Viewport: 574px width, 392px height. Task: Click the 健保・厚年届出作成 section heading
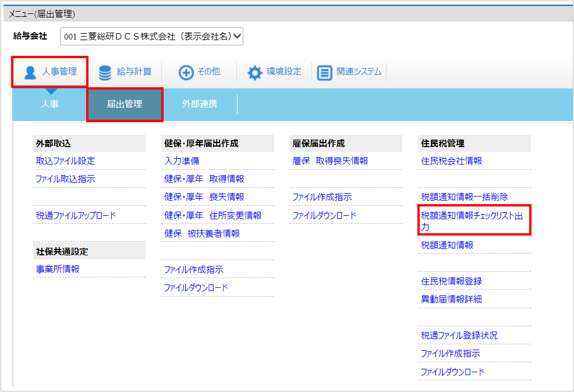[201, 143]
